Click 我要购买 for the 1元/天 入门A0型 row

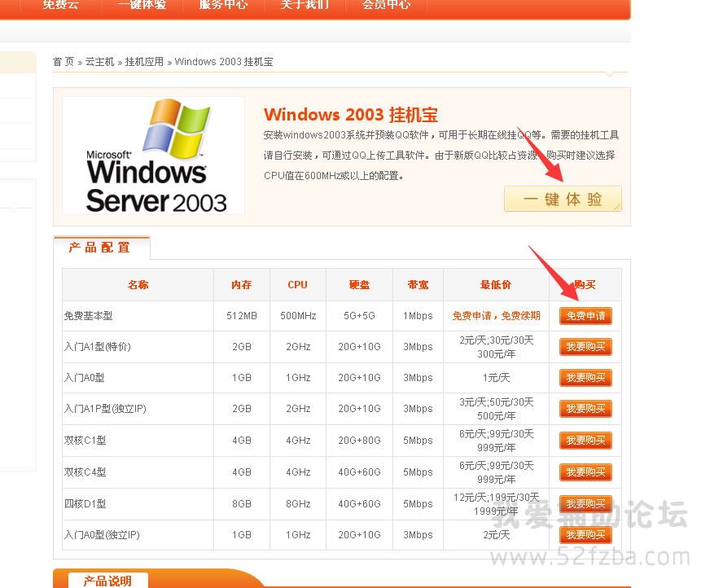585,377
